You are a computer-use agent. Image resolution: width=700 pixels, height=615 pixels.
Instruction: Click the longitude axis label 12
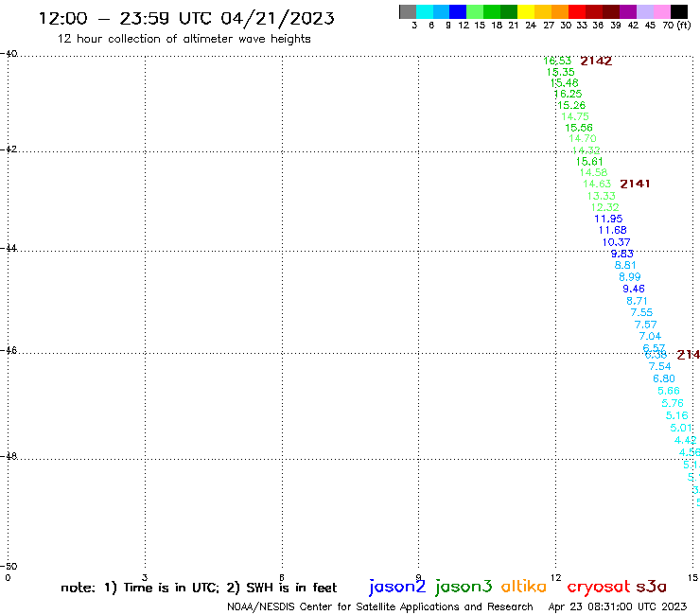point(556,577)
